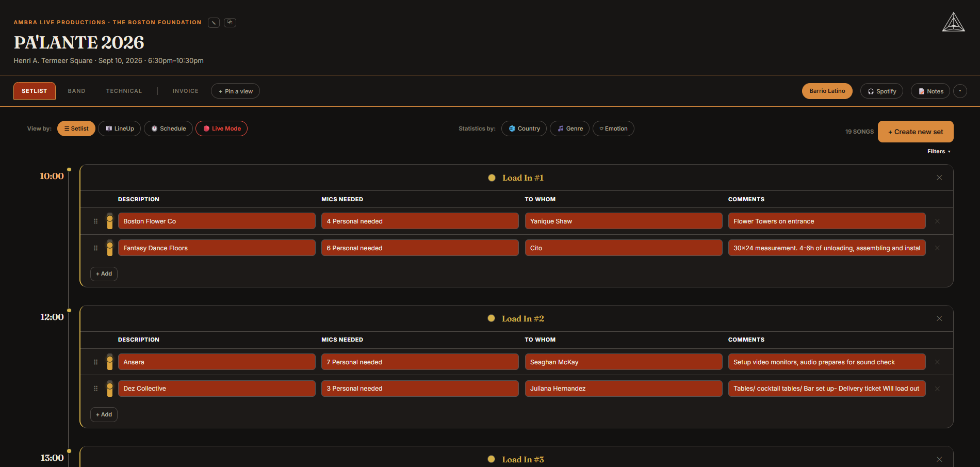Delete the Ansera row
This screenshot has width=980, height=467.
pyautogui.click(x=937, y=362)
